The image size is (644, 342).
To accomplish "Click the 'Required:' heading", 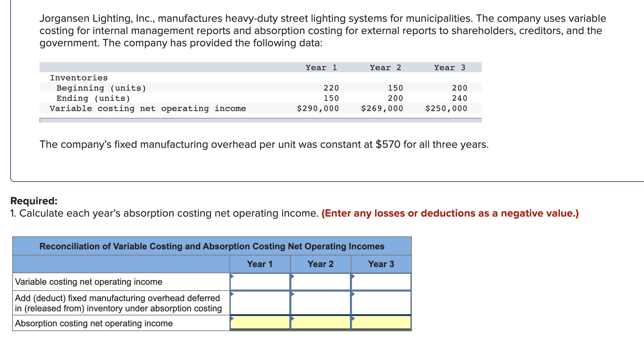I will [x=34, y=201].
